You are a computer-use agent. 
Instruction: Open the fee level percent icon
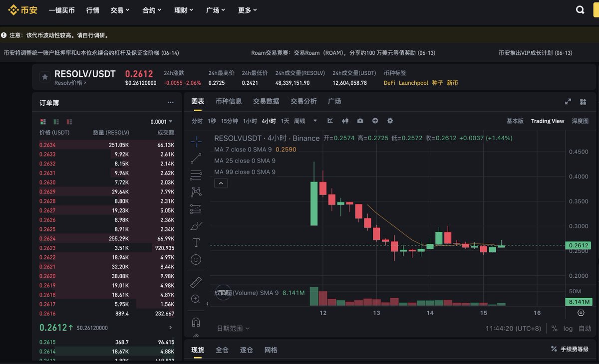[x=554, y=349]
